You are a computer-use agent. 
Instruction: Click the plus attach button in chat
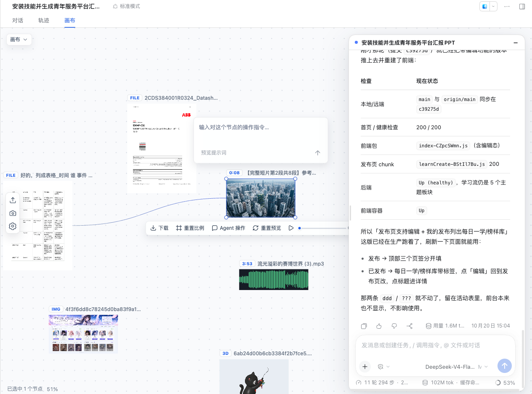point(365,366)
